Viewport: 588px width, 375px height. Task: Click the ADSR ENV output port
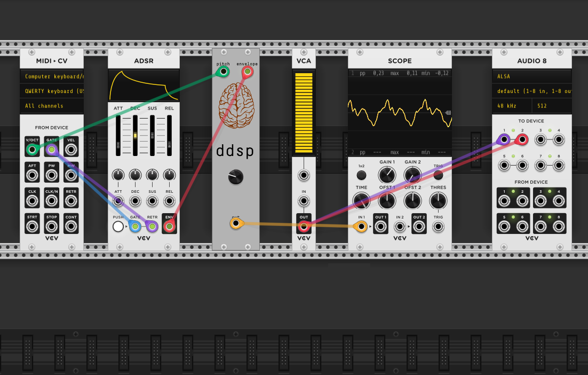pos(170,226)
